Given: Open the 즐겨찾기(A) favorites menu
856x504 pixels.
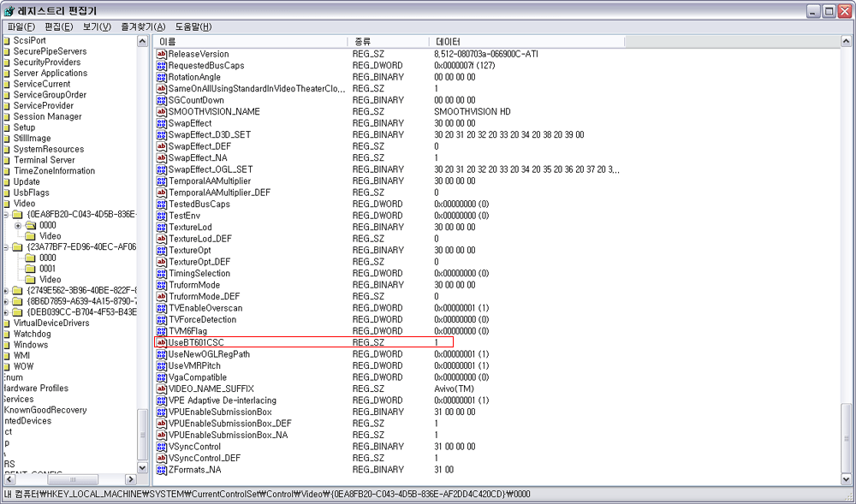Looking at the screenshot, I should coord(143,27).
